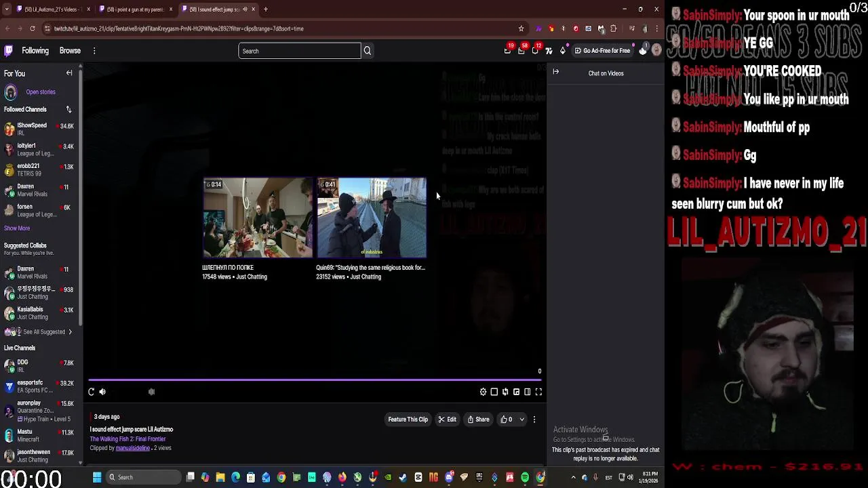Viewport: 868px width, 488px height.
Task: Like the clip with thumbs-up
Action: pyautogui.click(x=506, y=420)
